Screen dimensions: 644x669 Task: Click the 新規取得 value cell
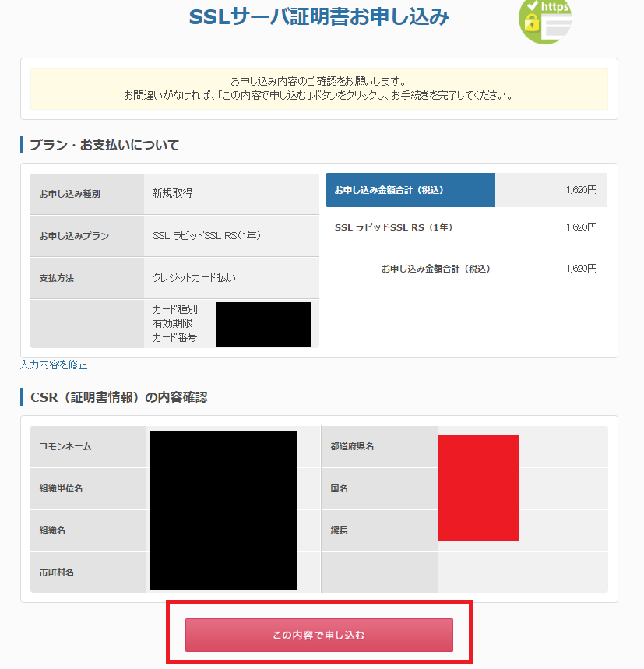click(x=231, y=194)
